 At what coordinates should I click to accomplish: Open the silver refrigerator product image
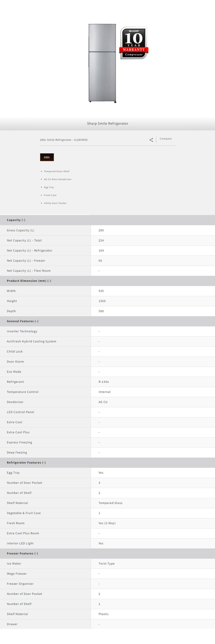102,63
